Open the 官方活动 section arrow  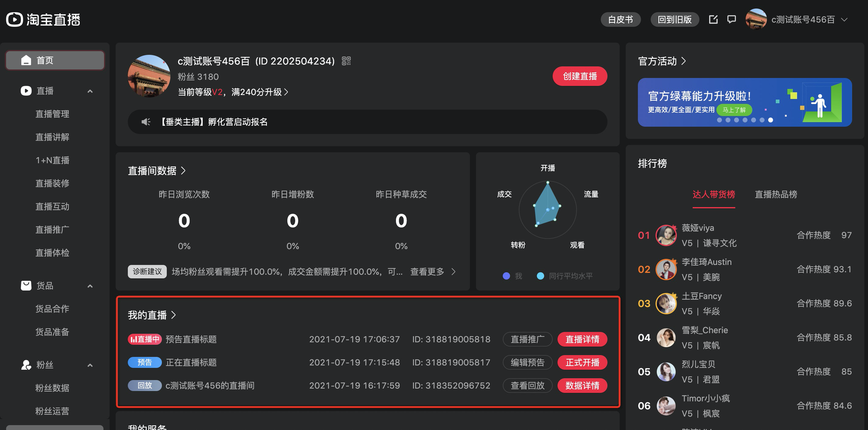tap(683, 61)
